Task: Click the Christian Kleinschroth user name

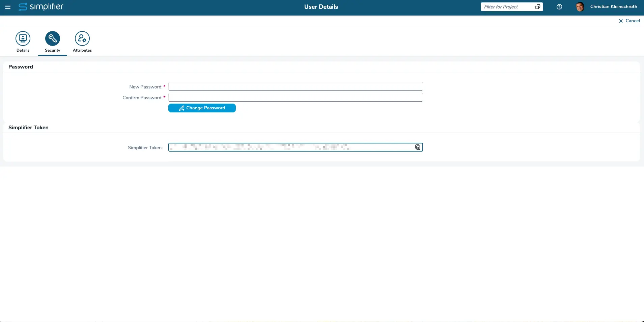Action: click(613, 7)
